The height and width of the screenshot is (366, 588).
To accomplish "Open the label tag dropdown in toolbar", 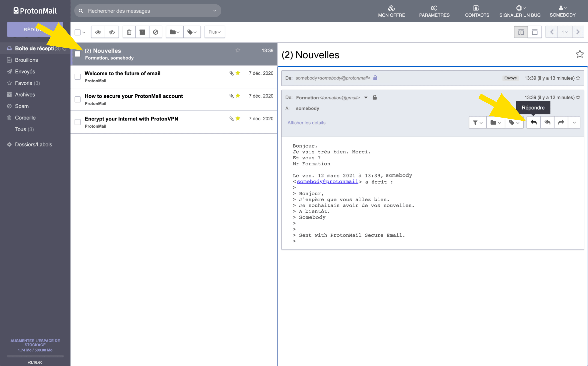I will tap(192, 32).
